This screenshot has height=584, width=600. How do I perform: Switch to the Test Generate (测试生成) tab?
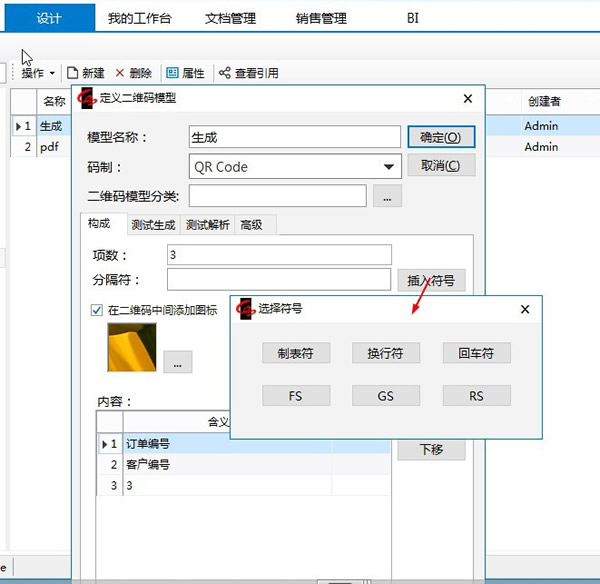pos(154,225)
